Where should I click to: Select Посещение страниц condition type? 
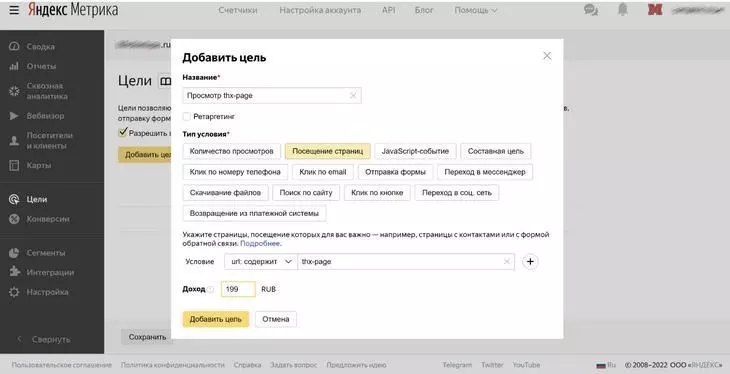click(328, 151)
